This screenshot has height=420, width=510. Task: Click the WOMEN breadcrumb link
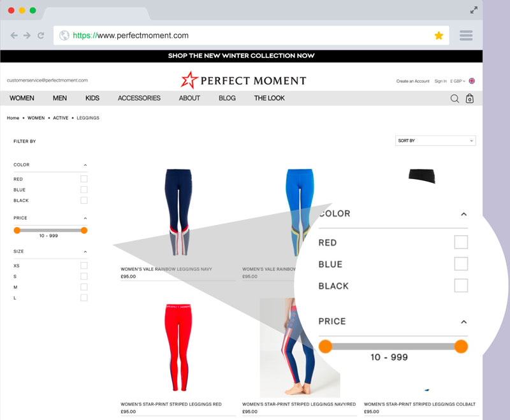pyautogui.click(x=36, y=118)
